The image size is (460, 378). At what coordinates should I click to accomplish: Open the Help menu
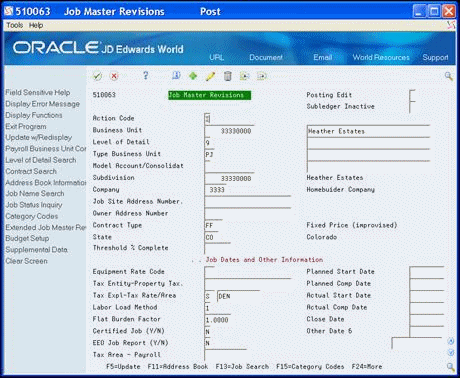click(36, 25)
